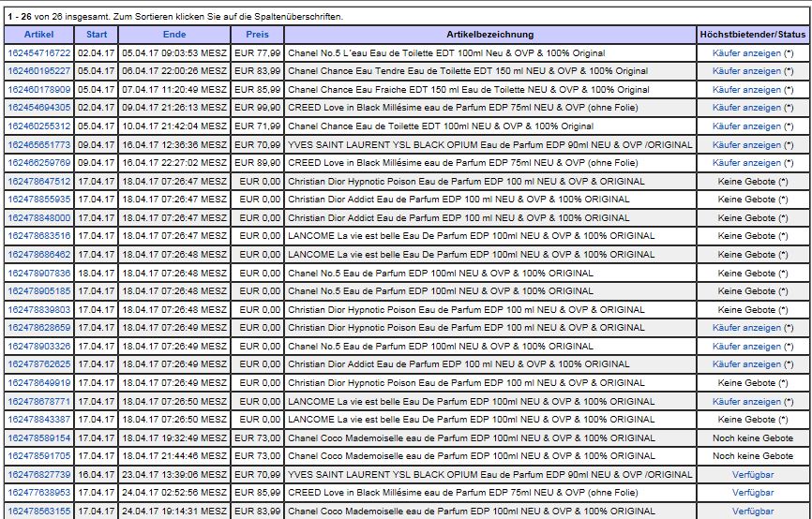Select the Höchstbietender/Status column header
812x519 pixels.
[753, 35]
